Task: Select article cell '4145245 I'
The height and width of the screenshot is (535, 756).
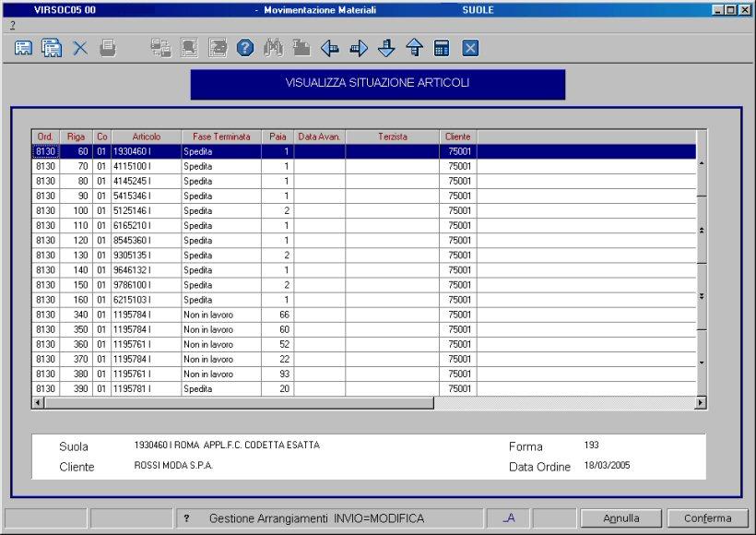Action: (146, 182)
